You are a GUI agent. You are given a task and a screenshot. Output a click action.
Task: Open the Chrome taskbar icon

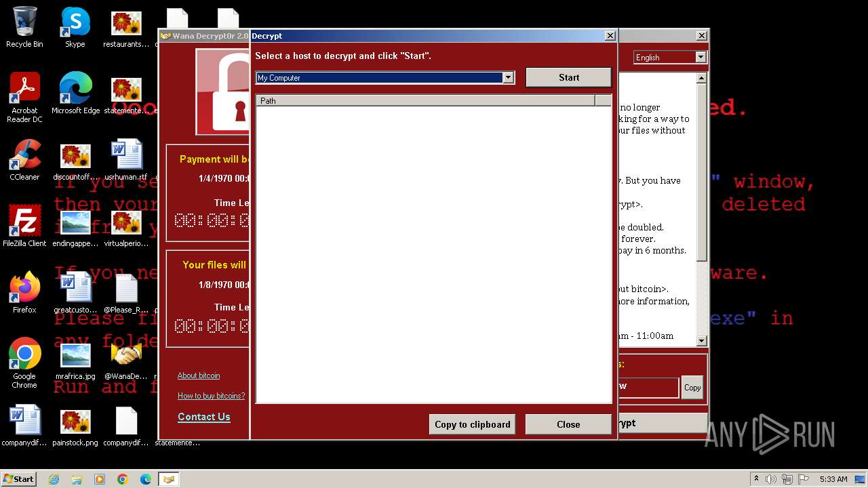pos(123,479)
